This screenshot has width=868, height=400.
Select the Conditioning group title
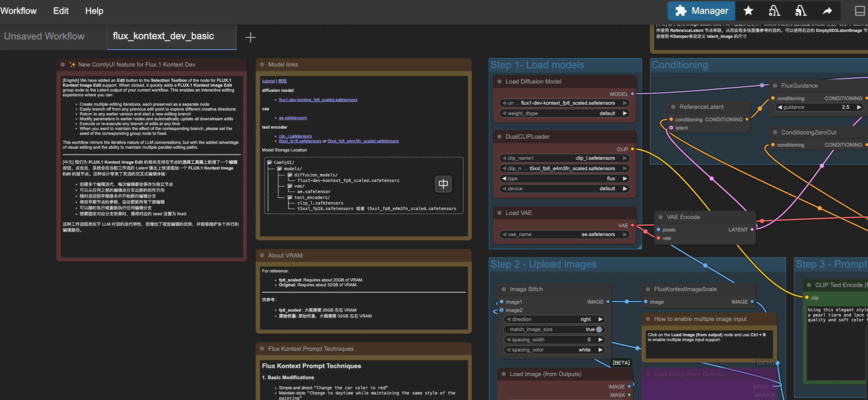click(680, 65)
